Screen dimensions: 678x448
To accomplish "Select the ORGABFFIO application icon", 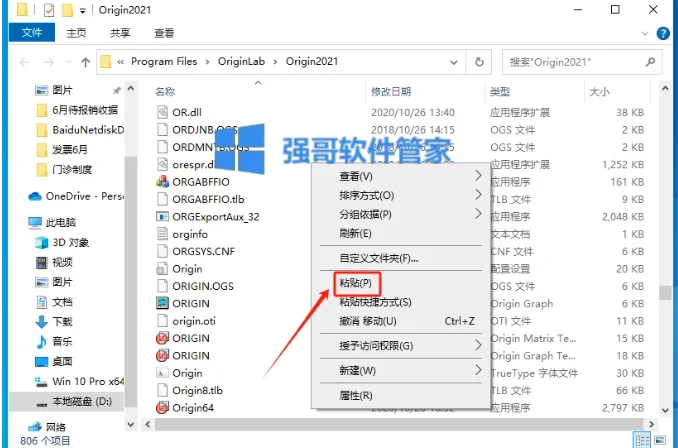I will click(162, 182).
